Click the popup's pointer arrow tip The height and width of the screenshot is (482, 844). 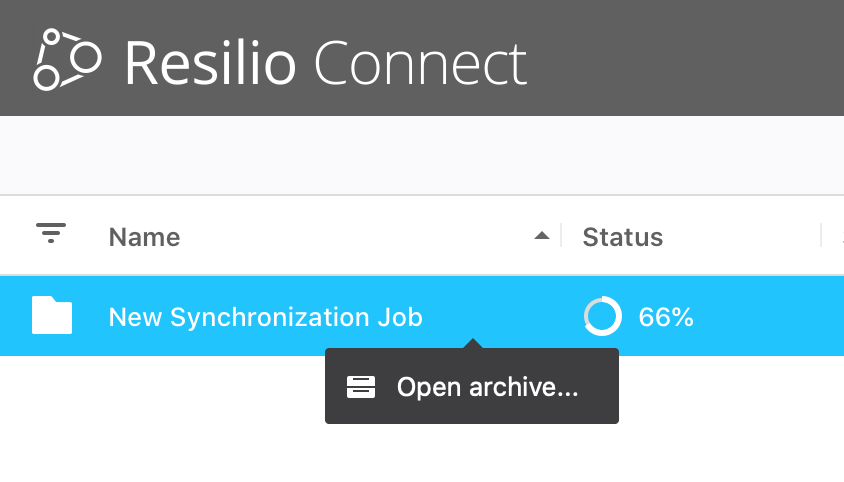tap(472, 343)
